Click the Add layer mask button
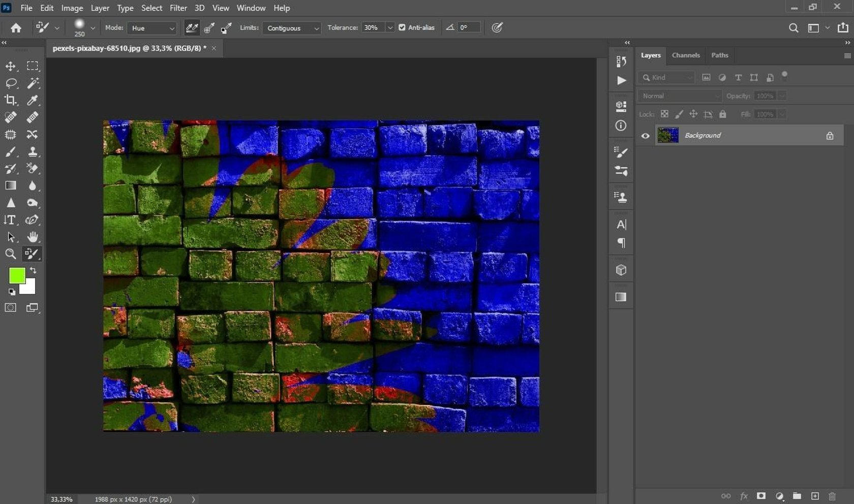 click(x=761, y=496)
